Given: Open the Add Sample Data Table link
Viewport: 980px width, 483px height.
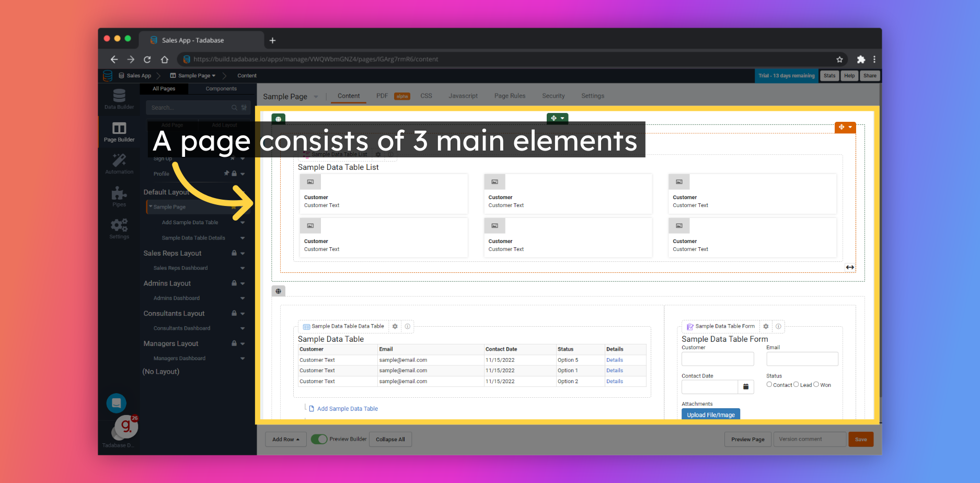Looking at the screenshot, I should [x=348, y=409].
